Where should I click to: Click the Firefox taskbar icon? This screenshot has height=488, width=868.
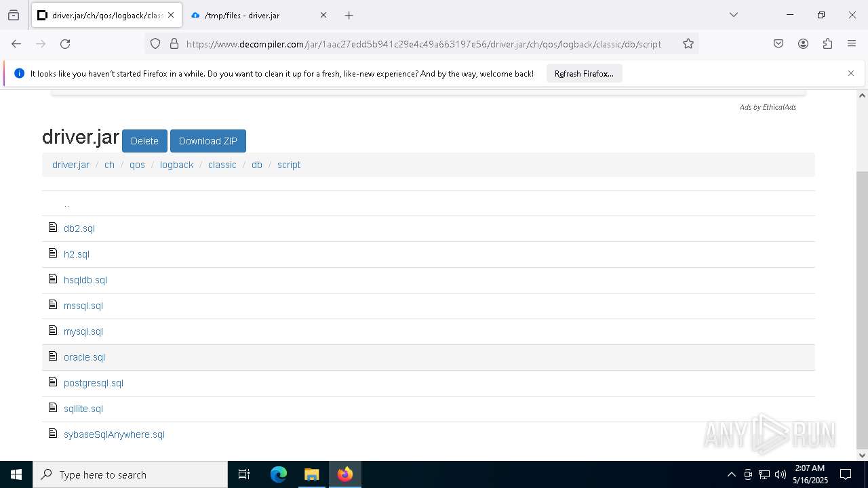345,474
